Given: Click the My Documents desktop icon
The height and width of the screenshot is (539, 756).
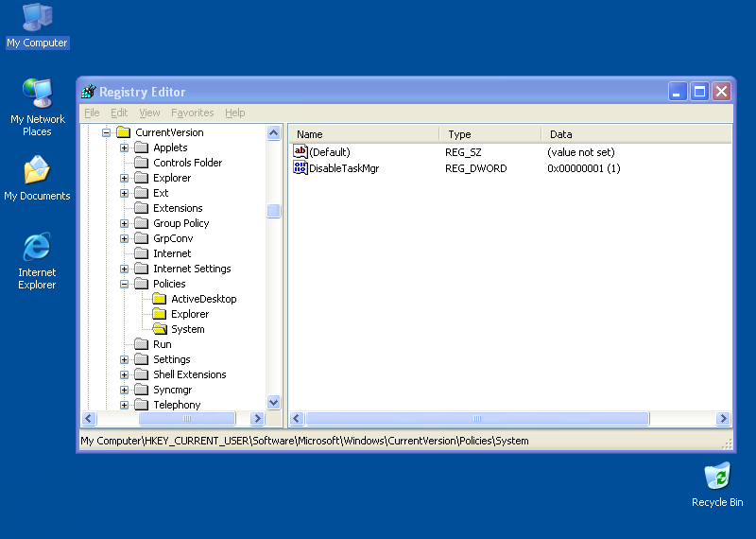Looking at the screenshot, I should tap(37, 171).
